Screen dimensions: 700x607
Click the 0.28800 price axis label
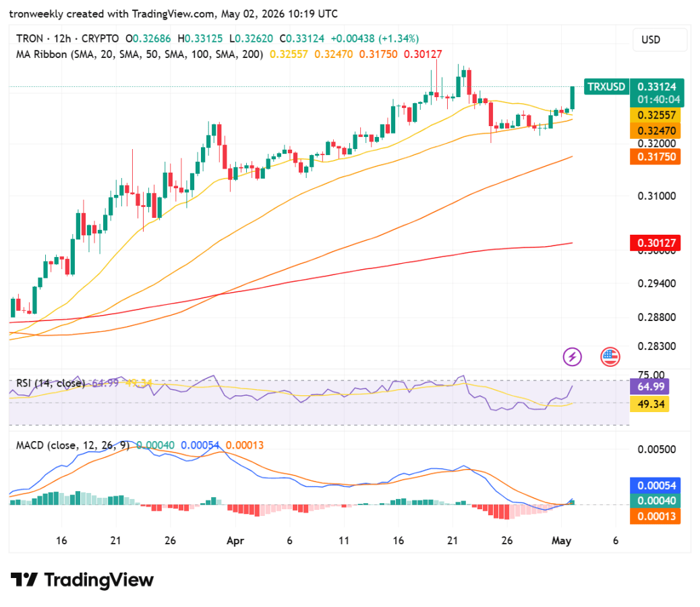point(656,318)
